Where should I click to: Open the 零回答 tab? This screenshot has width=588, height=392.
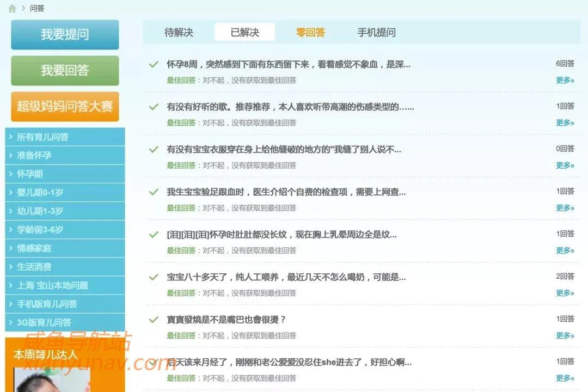[x=310, y=33]
